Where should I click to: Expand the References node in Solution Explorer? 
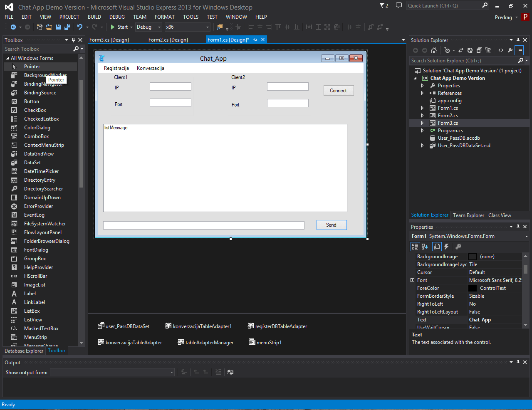click(422, 93)
